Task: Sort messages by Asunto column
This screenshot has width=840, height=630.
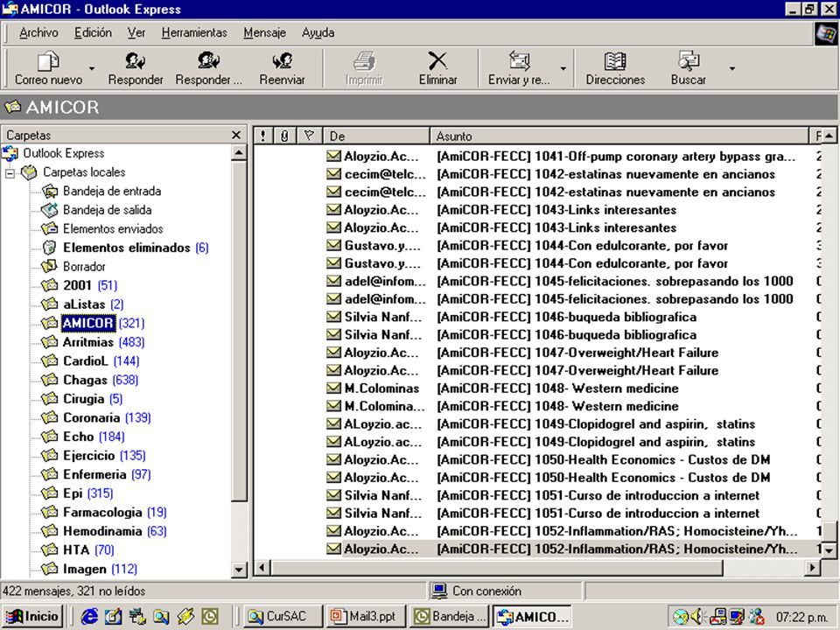Action: pos(619,136)
